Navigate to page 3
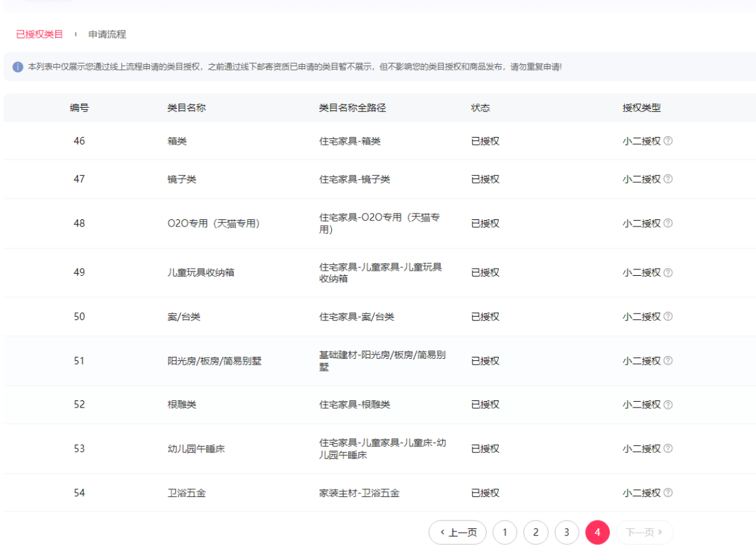The width and height of the screenshot is (756, 549). pyautogui.click(x=566, y=532)
